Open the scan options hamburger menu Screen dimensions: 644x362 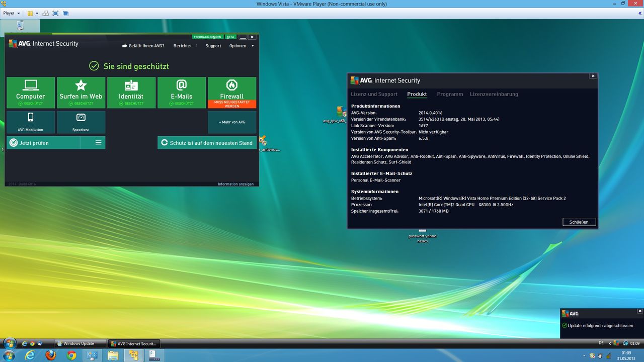98,143
